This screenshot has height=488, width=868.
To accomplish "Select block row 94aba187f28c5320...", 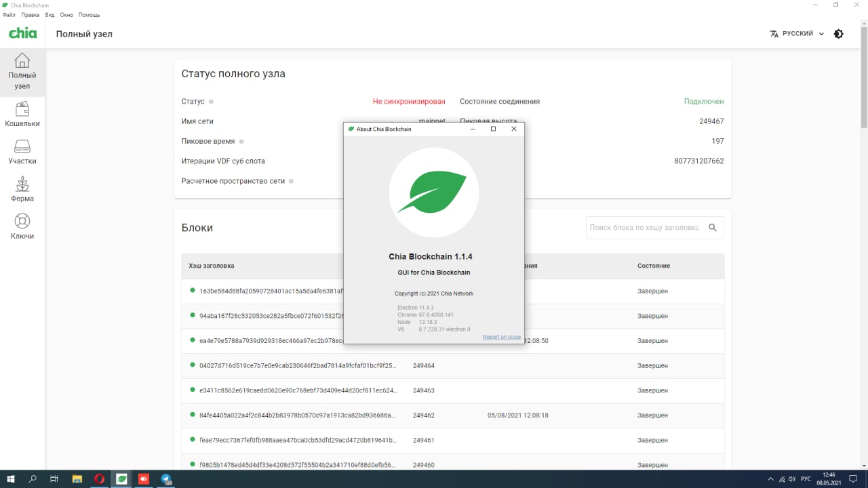I will click(x=452, y=316).
